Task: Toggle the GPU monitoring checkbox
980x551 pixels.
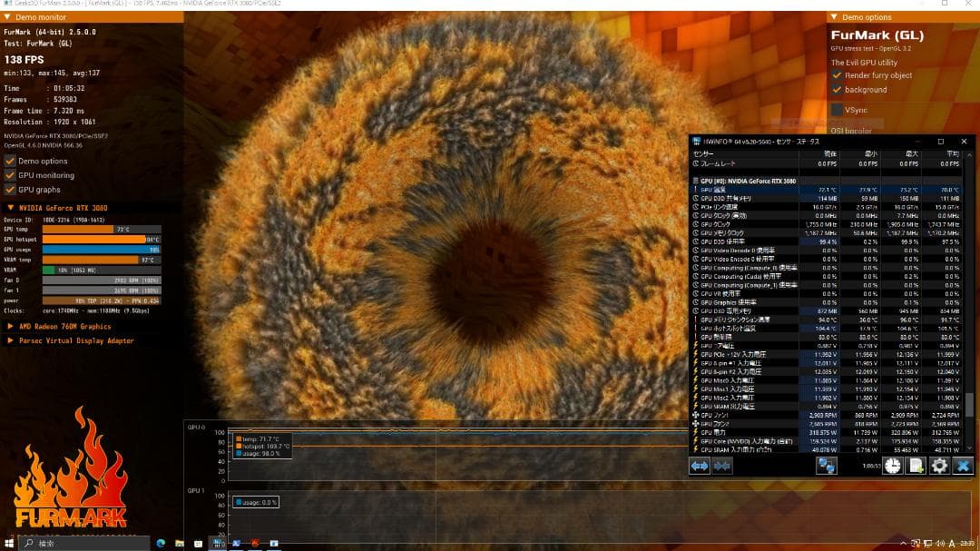Action: coord(10,175)
